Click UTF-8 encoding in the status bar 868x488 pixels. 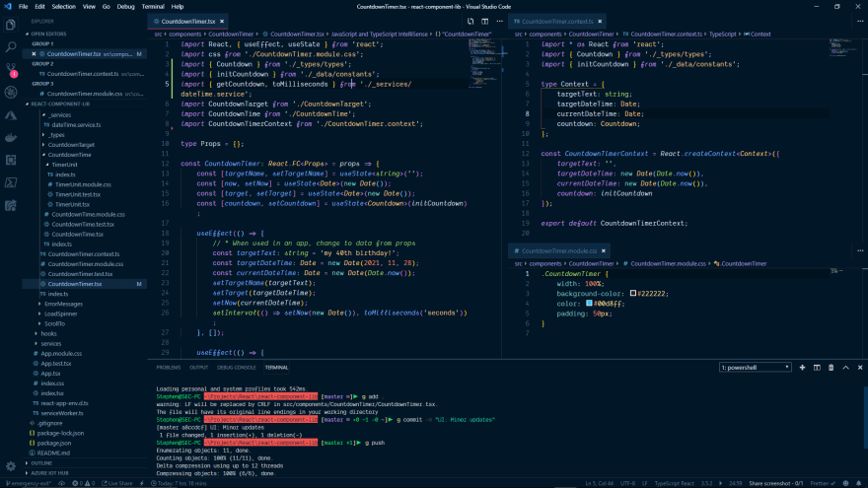(x=627, y=484)
